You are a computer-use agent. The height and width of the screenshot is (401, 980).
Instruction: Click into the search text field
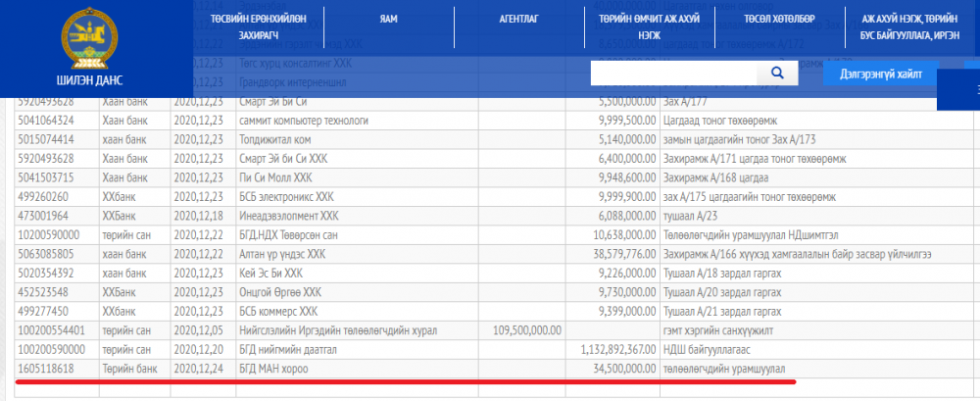[x=674, y=74]
